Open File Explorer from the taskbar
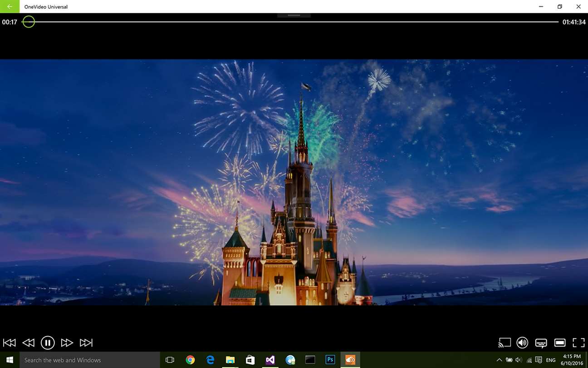The width and height of the screenshot is (588, 368). (230, 360)
